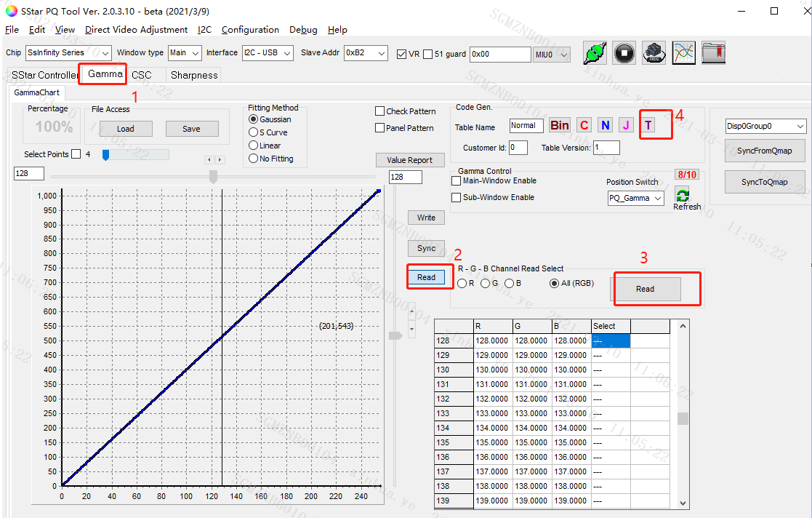Open the Direct Video Adjustment menu

[136, 30]
